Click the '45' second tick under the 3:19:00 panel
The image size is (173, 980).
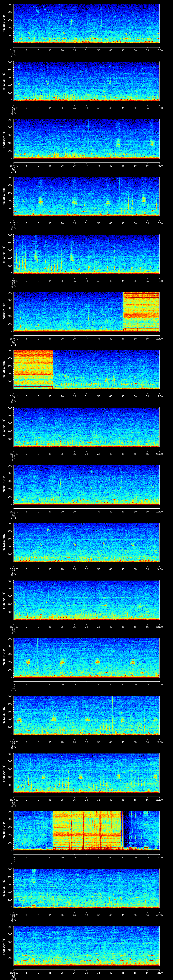(x=123, y=339)
